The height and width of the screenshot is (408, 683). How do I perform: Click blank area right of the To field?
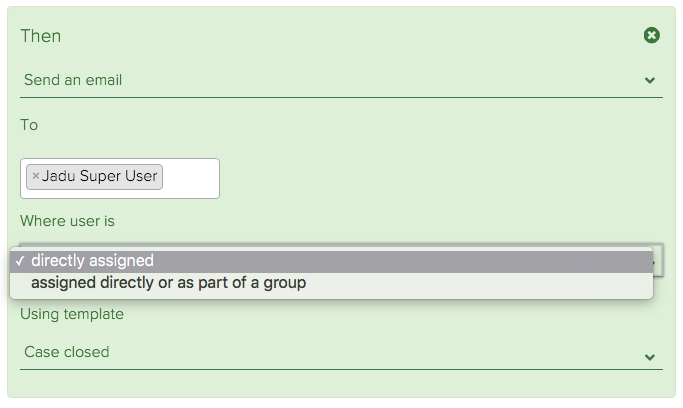pos(440,178)
